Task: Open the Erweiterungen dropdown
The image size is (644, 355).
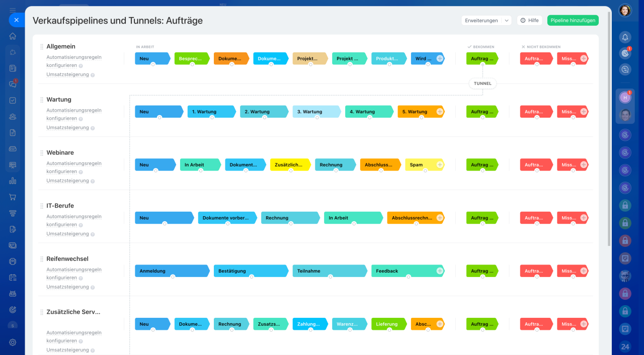Action: tap(487, 21)
